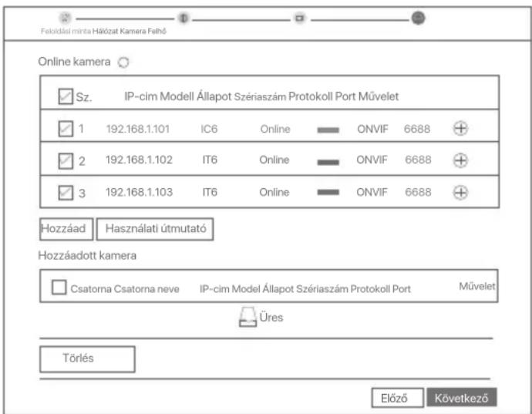Screen dimensions: 532x414
Task: Check the Csatorna select-all checkbox
Action: pos(59,287)
